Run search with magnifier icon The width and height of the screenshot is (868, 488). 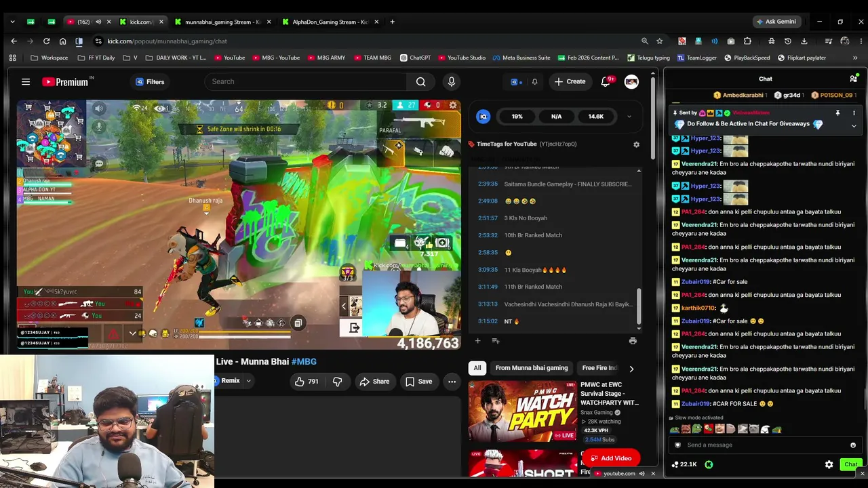tap(421, 82)
